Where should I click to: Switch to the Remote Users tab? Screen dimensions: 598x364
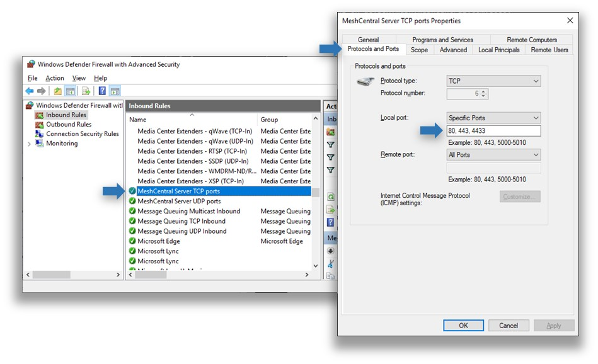pos(549,50)
